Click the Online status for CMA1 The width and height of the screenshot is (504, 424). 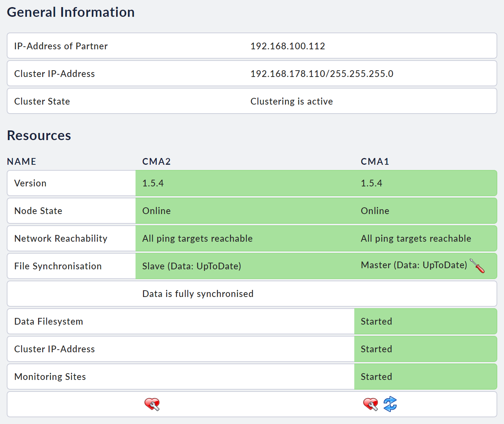375,211
